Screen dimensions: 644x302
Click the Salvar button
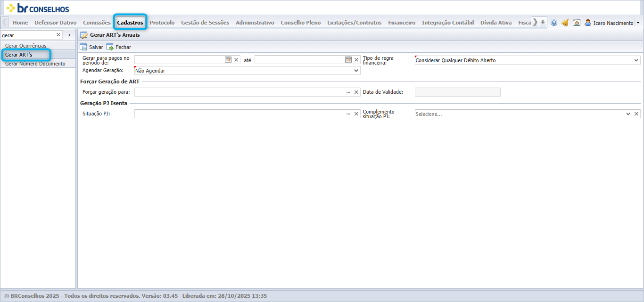tap(91, 47)
